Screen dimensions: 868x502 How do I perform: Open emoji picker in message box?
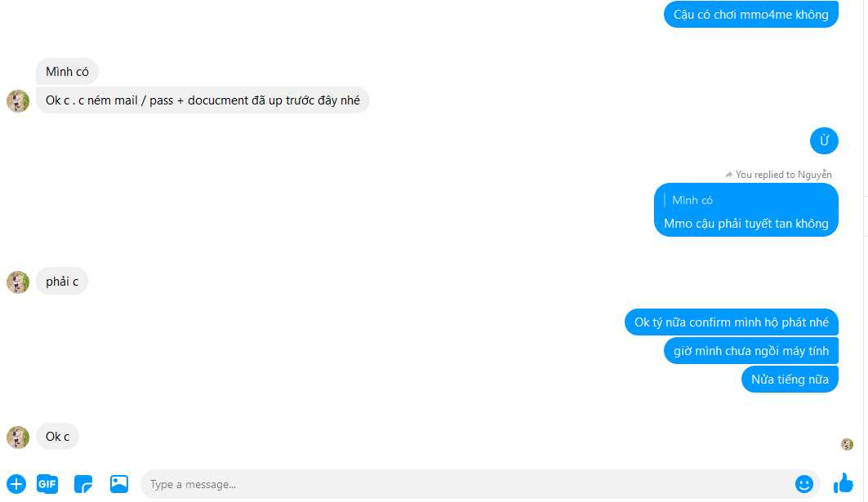pos(803,484)
